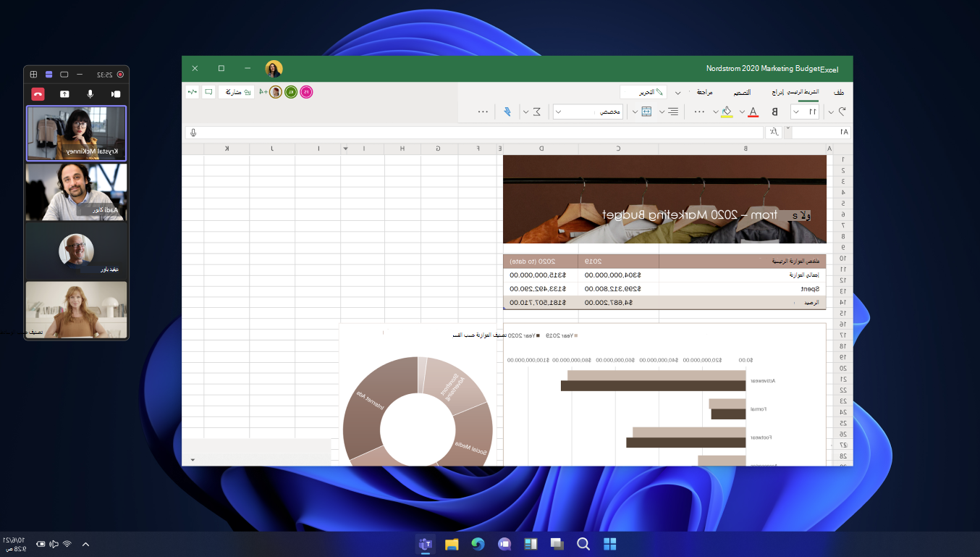
Task: Click the fill color bucket icon
Action: [x=727, y=112]
